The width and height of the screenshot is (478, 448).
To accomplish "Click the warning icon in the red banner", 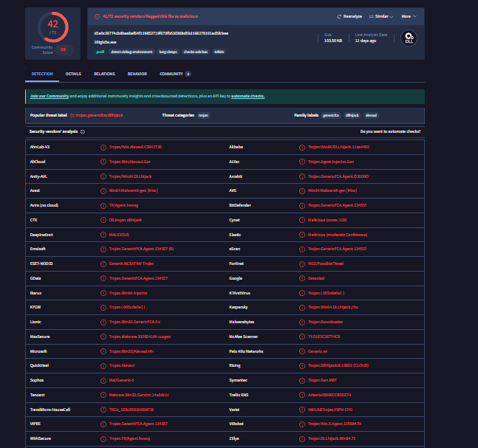I will click(x=97, y=15).
